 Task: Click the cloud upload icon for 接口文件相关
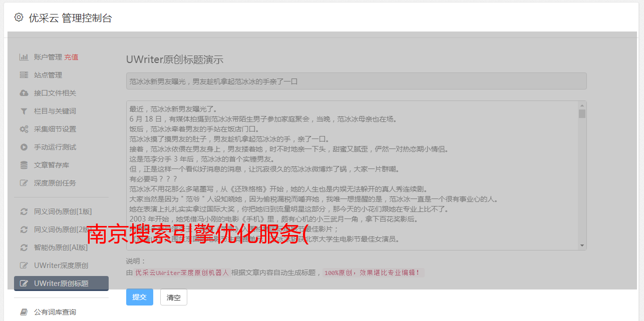tap(24, 93)
